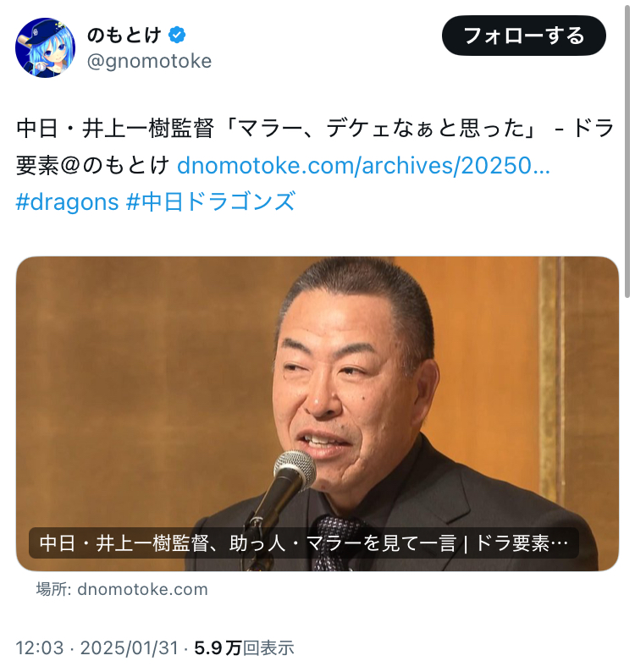
Task: Open the のもとけ display name
Action: (124, 35)
